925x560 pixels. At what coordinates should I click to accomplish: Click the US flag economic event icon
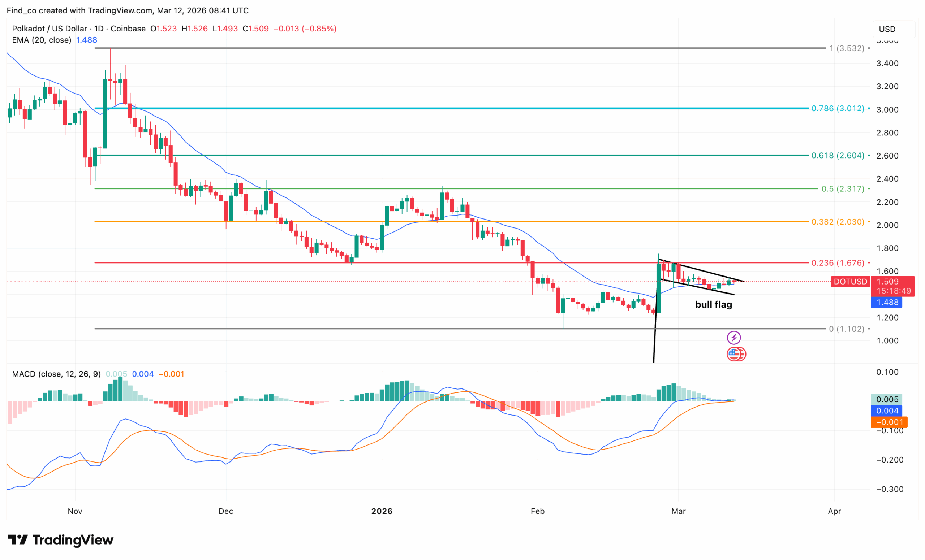(733, 354)
